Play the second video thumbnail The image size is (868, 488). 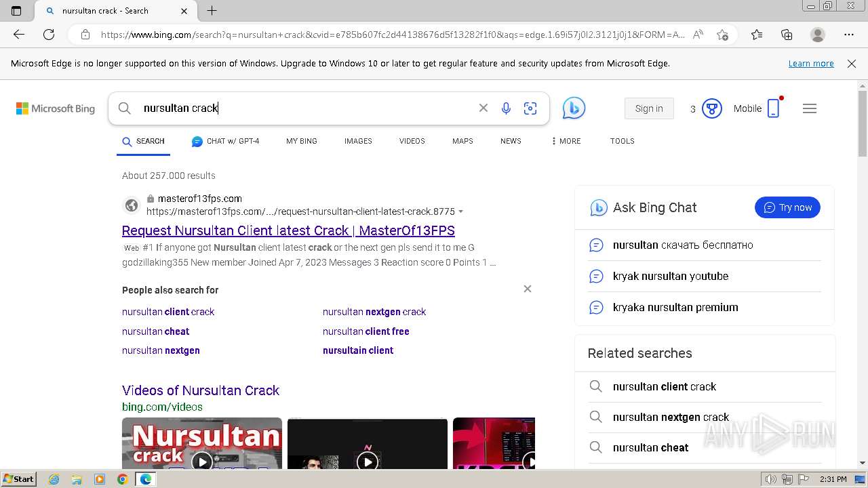pyautogui.click(x=368, y=443)
